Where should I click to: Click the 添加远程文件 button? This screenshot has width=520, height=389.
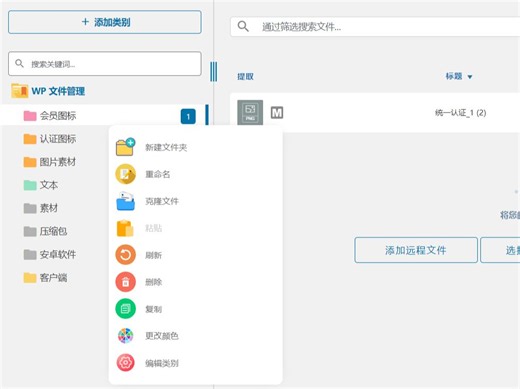coord(416,250)
